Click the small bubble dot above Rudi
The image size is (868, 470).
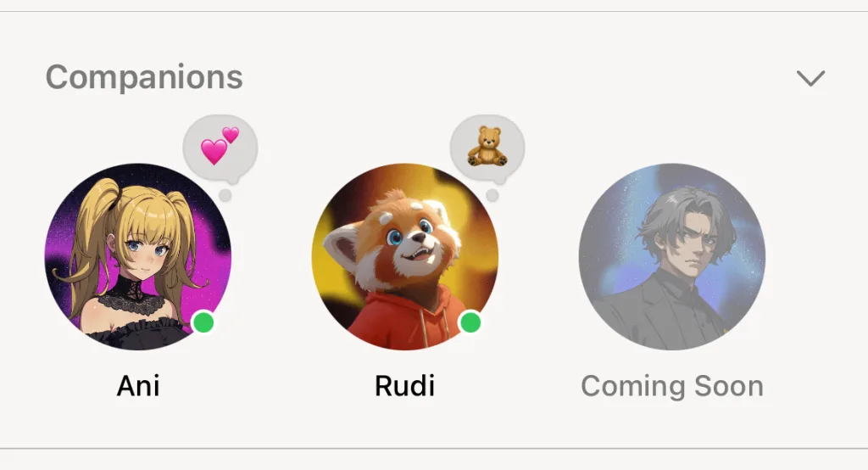(x=492, y=195)
